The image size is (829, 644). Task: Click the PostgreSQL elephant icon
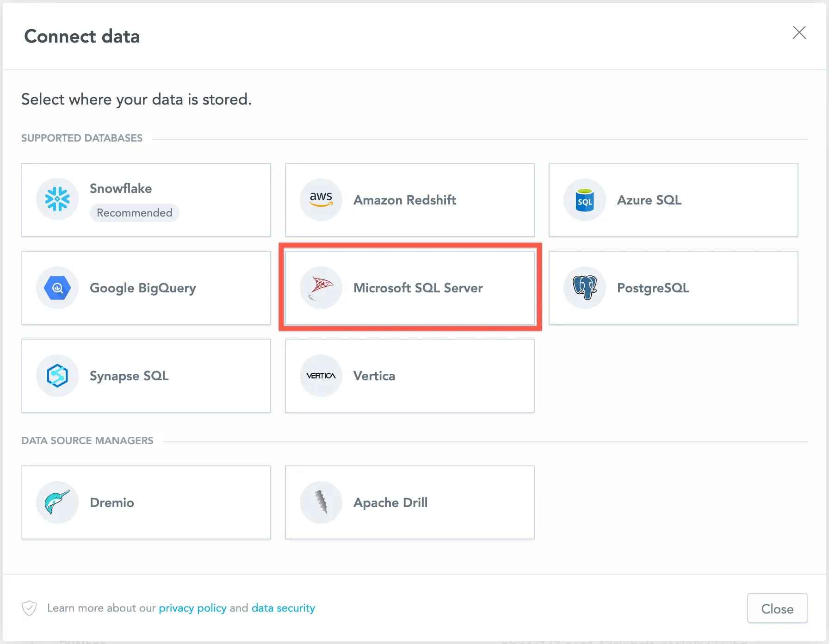pyautogui.click(x=584, y=287)
